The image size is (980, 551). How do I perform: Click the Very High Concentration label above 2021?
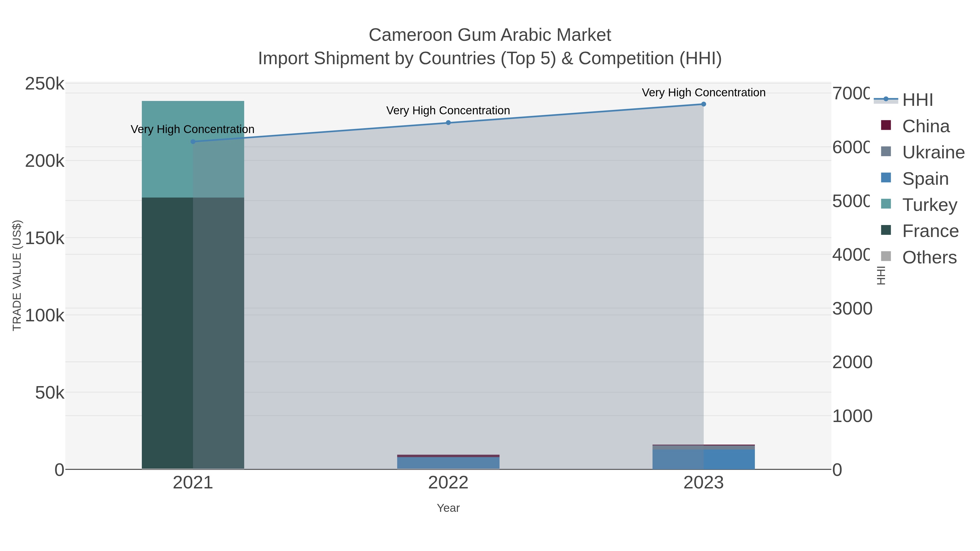click(192, 129)
